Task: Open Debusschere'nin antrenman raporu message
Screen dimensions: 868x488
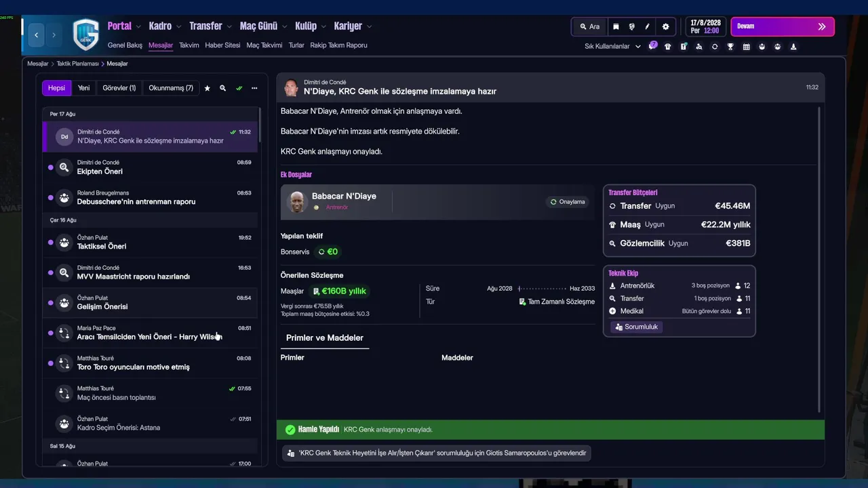Action: pyautogui.click(x=150, y=197)
